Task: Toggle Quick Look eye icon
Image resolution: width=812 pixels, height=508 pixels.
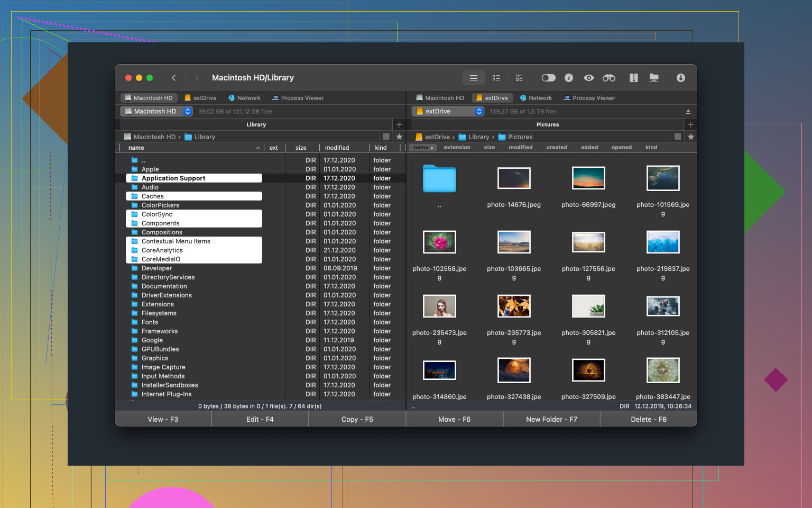Action: click(x=588, y=78)
